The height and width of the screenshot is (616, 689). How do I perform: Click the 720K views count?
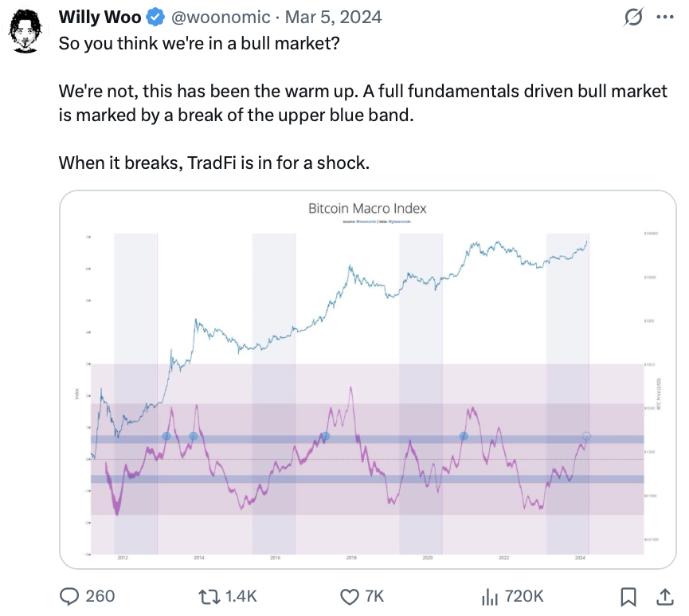(x=523, y=595)
